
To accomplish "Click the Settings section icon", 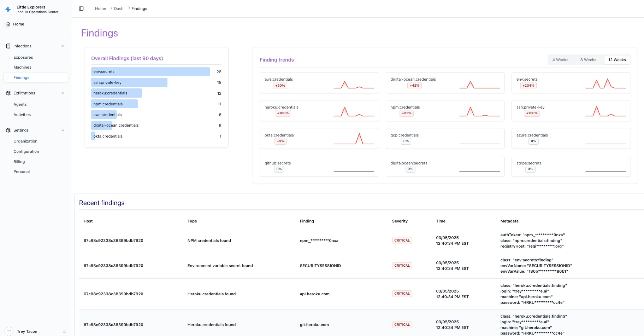I will 8,130.
